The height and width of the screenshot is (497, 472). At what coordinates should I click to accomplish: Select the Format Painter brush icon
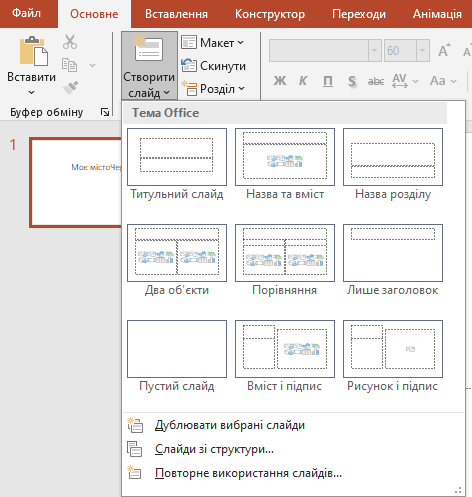pos(70,88)
